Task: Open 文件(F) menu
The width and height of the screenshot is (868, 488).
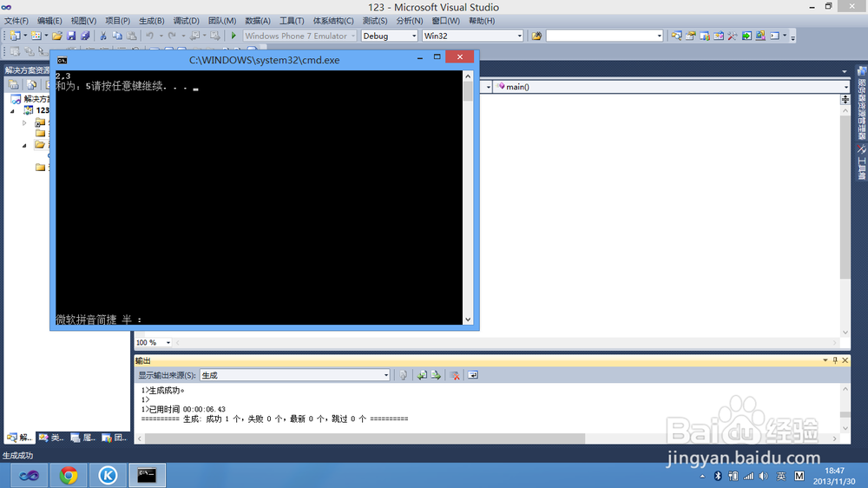Action: (x=16, y=21)
